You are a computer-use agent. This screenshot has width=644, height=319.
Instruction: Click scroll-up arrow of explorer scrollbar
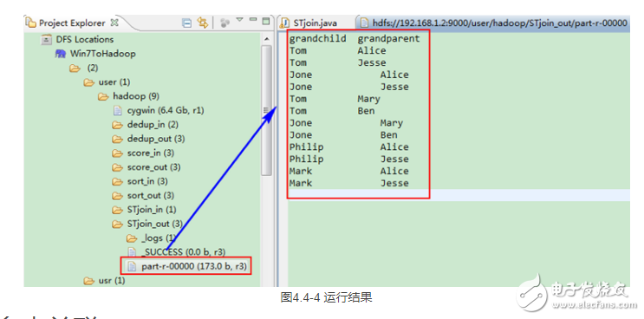tap(266, 39)
